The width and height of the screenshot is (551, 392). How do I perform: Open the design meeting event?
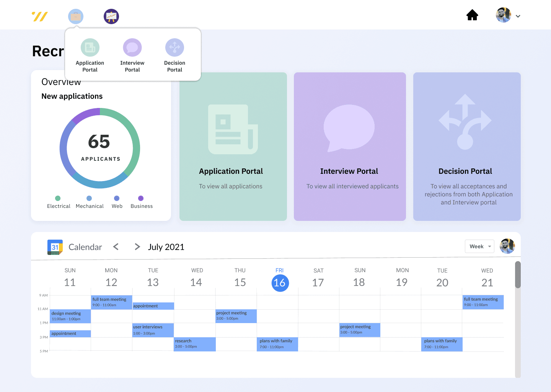(x=70, y=316)
